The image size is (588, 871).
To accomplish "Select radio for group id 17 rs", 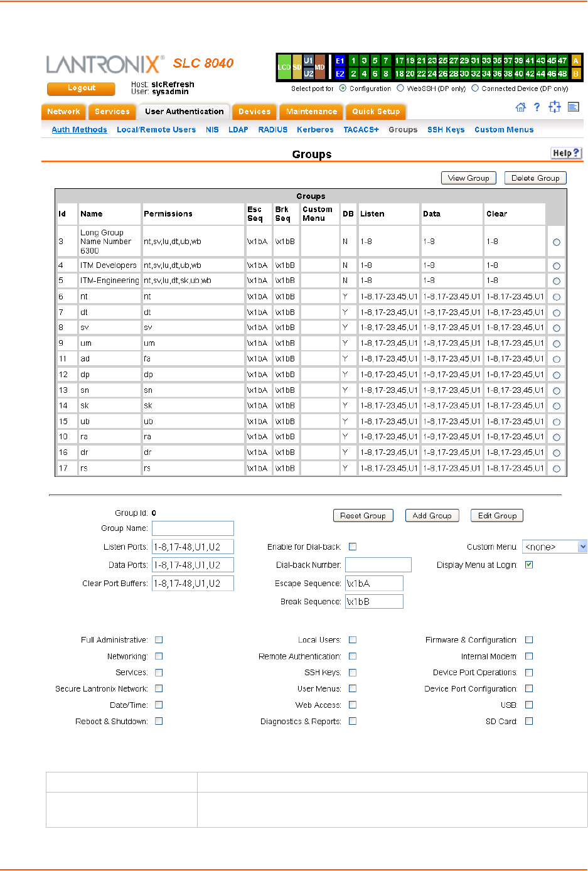I will point(557,469).
